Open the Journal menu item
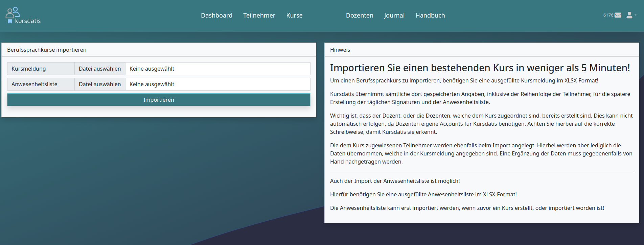This screenshot has height=245, width=644. pos(394,16)
